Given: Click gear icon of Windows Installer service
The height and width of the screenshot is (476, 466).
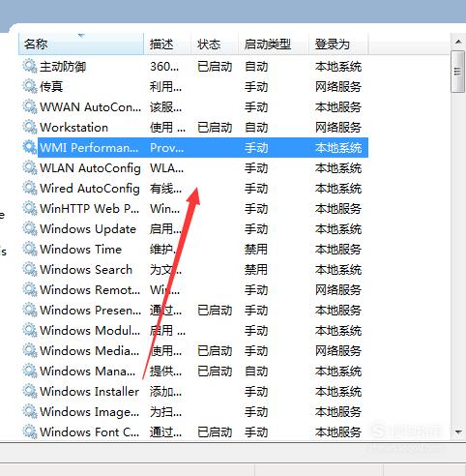Looking at the screenshot, I should click(x=30, y=392).
